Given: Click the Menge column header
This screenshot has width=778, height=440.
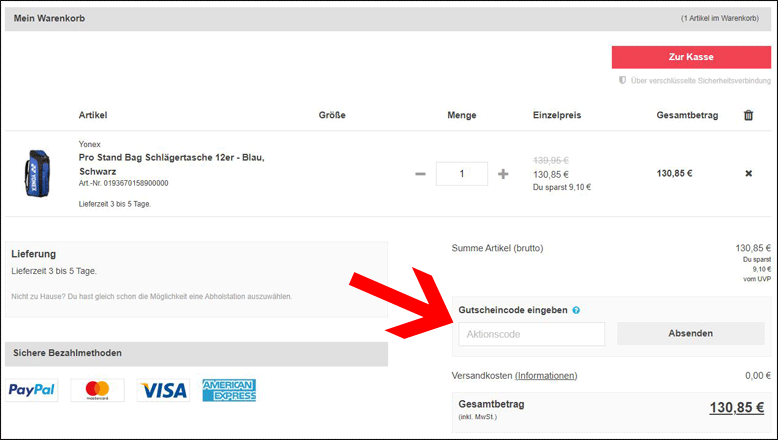Looking at the screenshot, I should [461, 115].
